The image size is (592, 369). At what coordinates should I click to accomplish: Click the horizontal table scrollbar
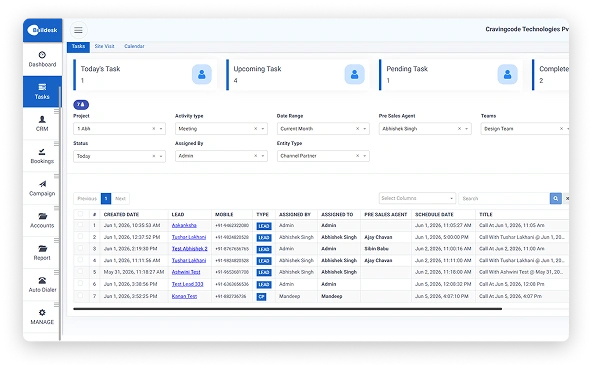pos(288,309)
